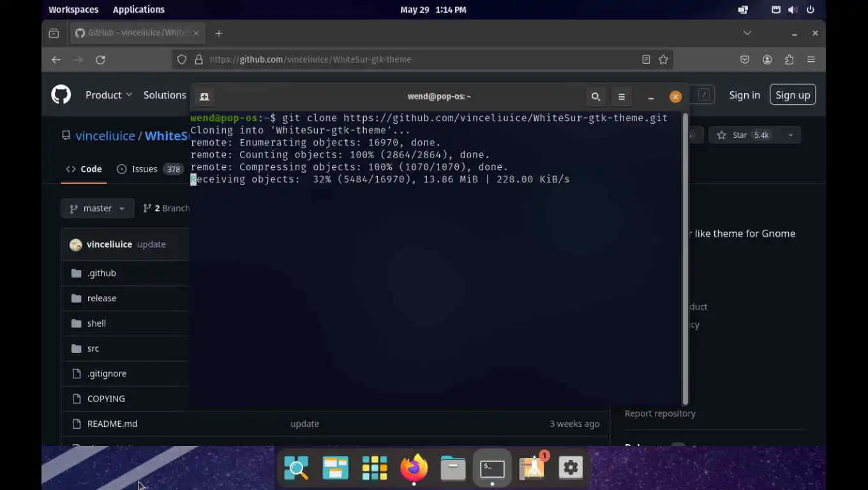Viewport: 868px width, 490px height.
Task: Expand the Star list dropdown arrow
Action: pyautogui.click(x=790, y=135)
